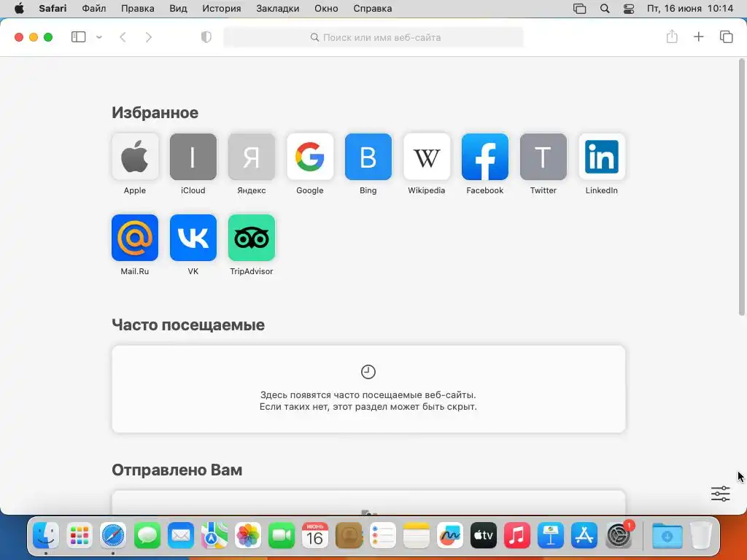
Task: Open Messages from the Dock
Action: click(147, 536)
